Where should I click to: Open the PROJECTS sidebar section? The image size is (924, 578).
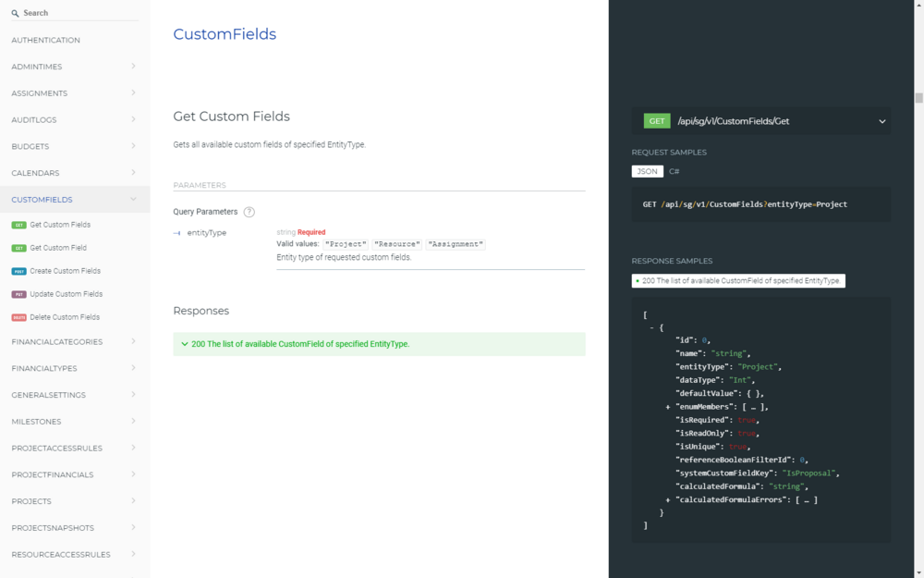pos(31,501)
